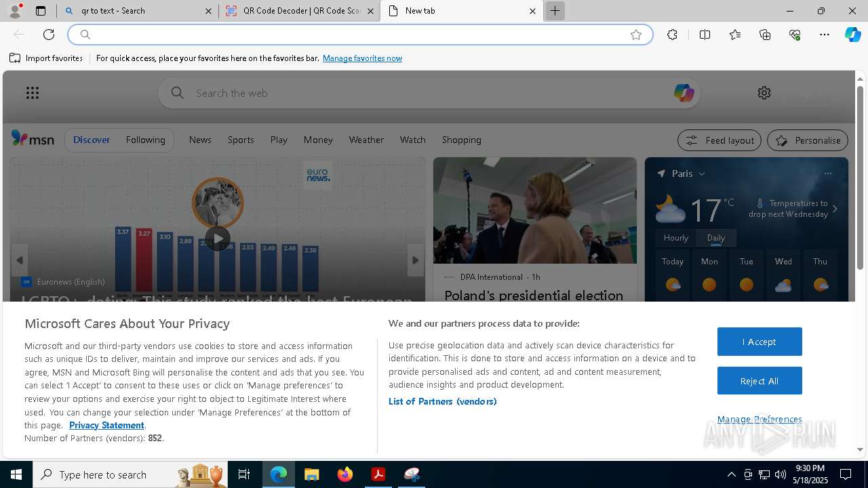Select the Discover feed tab
This screenshot has width=868, height=488.
pyautogui.click(x=92, y=140)
